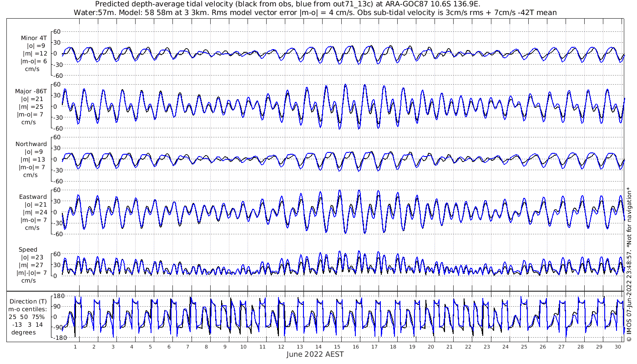Image resolution: width=637 pixels, height=364 pixels.
Task: Click the '|o| =21' value under Major -86T
Action: [34, 99]
